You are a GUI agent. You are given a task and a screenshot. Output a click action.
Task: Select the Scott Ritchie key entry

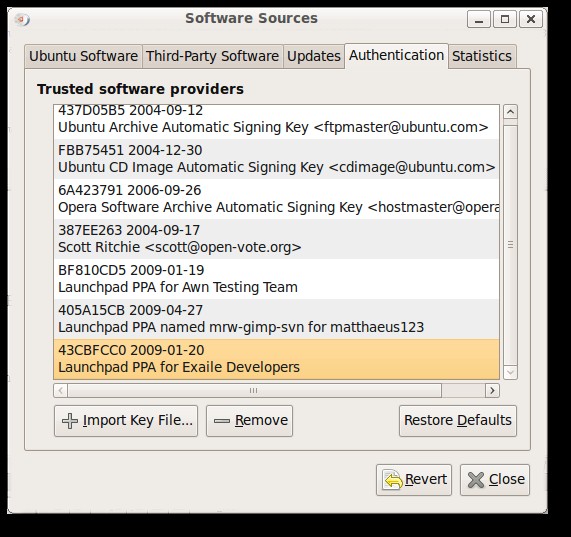point(276,239)
